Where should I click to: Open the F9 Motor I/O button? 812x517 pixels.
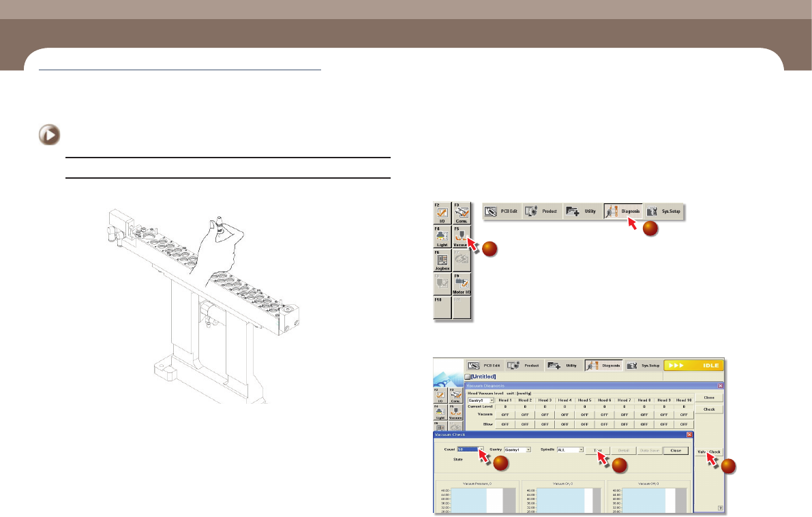[x=462, y=284]
